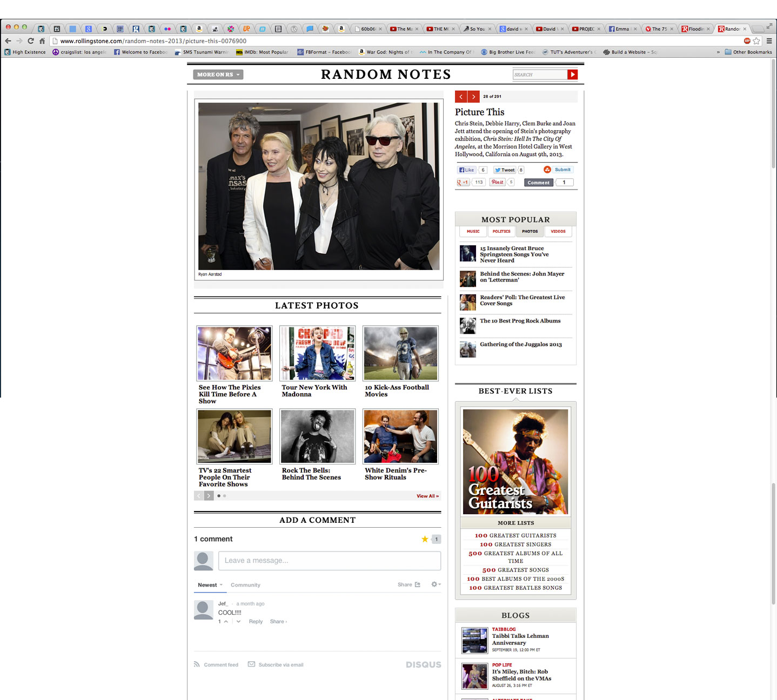Screen dimensions: 777x700
Task: Open Disqus settings gear dropdown
Action: point(436,584)
